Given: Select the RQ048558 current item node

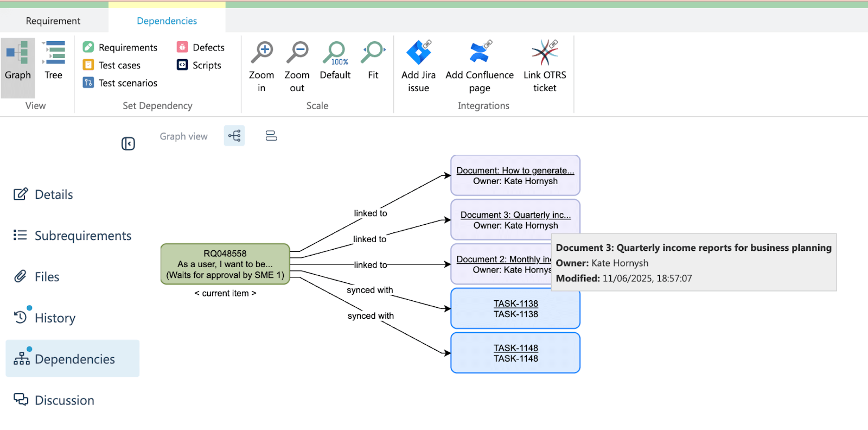Looking at the screenshot, I should coord(225,264).
